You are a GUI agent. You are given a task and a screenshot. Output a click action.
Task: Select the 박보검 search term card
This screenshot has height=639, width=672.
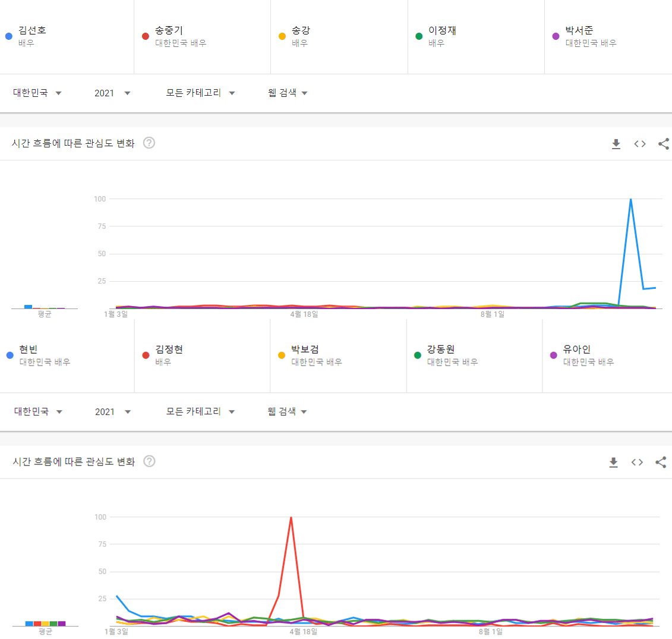(338, 355)
